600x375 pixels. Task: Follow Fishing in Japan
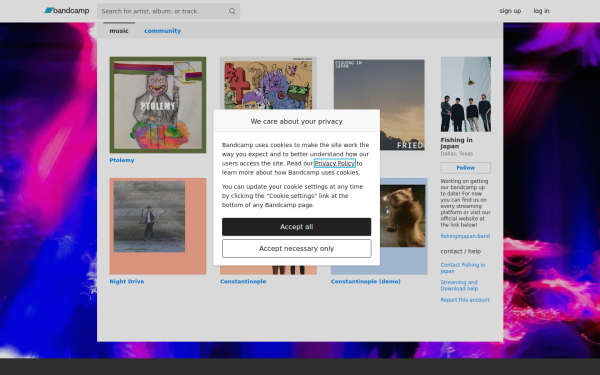[466, 168]
